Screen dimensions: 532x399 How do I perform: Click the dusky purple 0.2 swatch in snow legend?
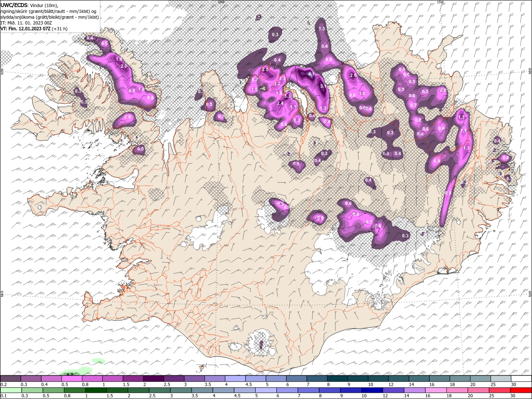[x=10, y=379]
